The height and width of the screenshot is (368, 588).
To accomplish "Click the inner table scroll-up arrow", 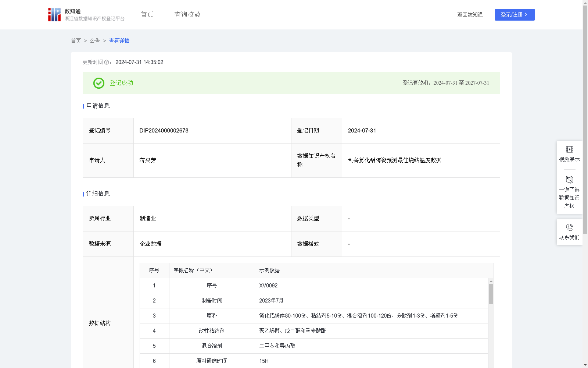I will (491, 281).
